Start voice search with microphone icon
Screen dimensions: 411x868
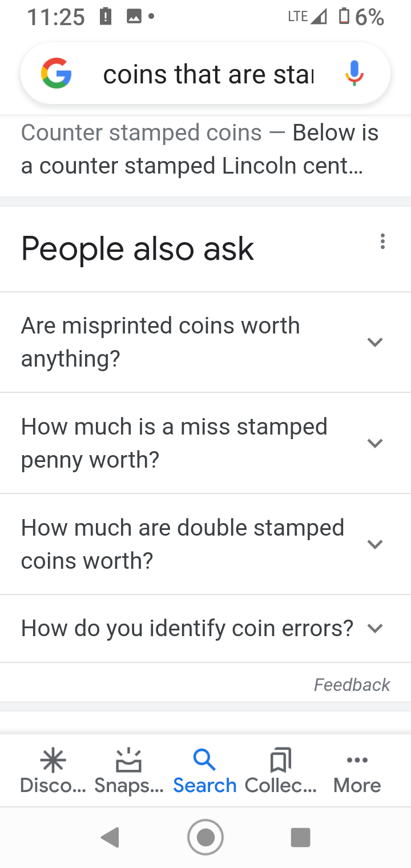(354, 74)
